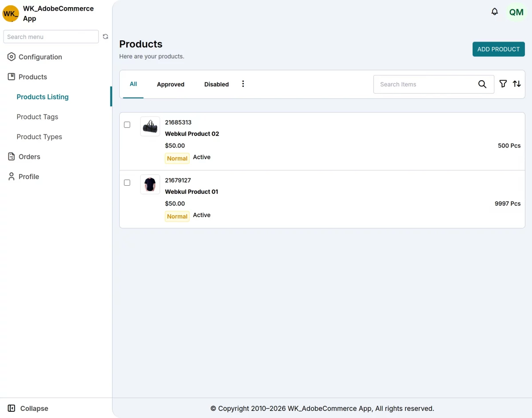Click inside the Search Items field
The height and width of the screenshot is (418, 532).
point(421,84)
